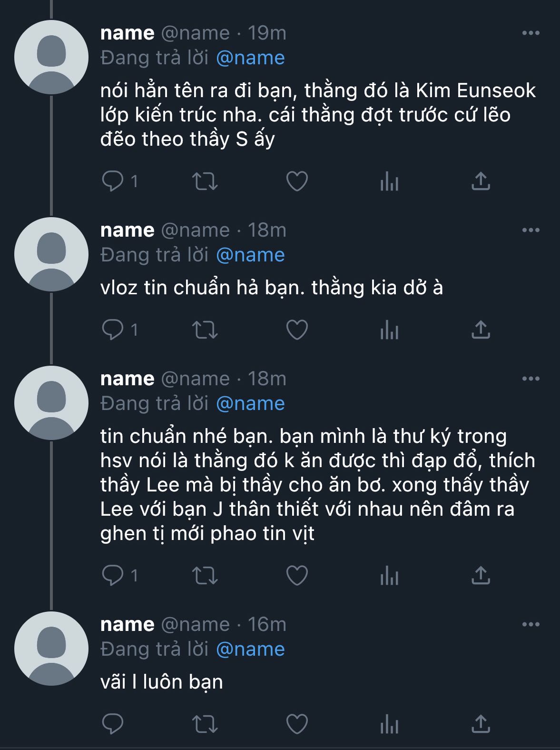Open @name mention link in the 16m tweet
Image resolution: width=560 pixels, height=750 pixels.
250,650
